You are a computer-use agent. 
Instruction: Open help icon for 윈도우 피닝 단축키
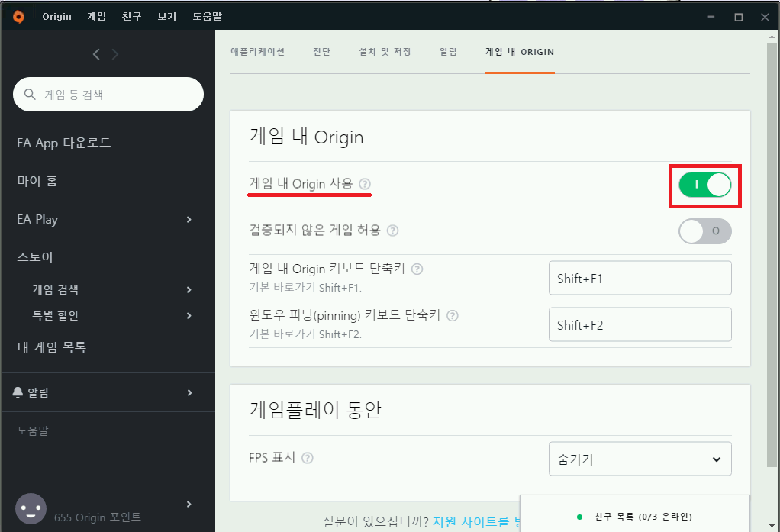click(452, 315)
